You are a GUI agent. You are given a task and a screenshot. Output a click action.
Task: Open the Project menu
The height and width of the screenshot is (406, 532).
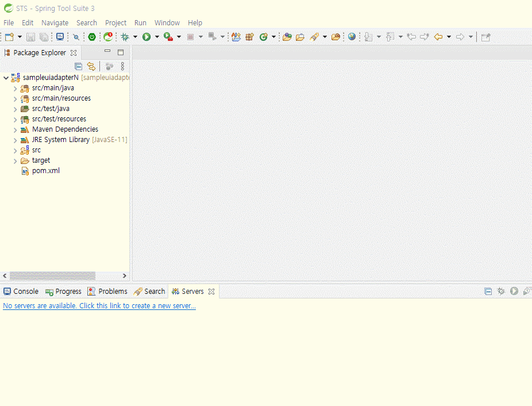click(115, 22)
